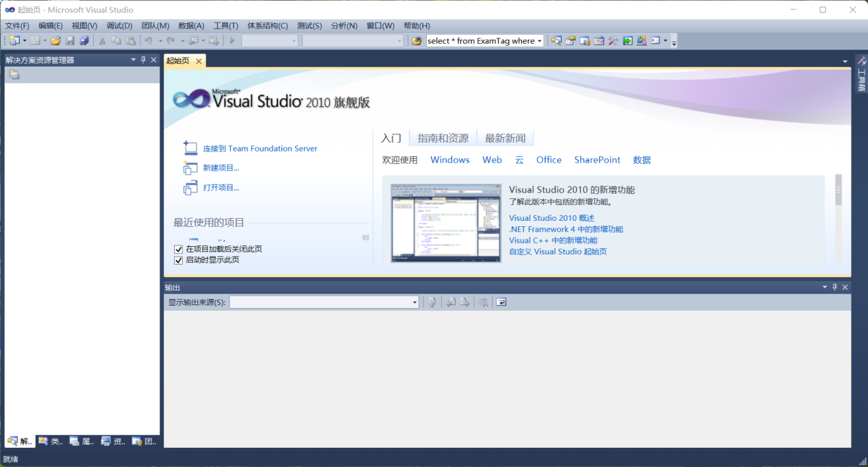The width and height of the screenshot is (868, 467).
Task: Select the 类视图 bottom tab
Action: pos(51,441)
